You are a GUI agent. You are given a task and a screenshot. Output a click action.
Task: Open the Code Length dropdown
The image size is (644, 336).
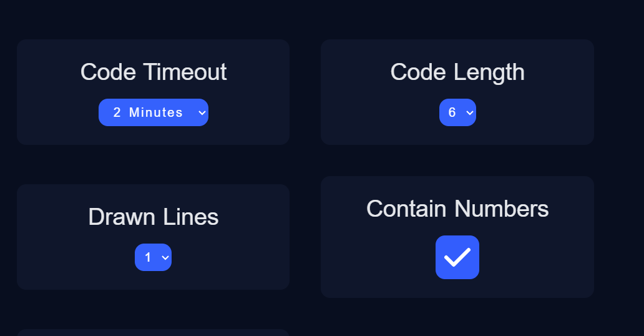457,112
